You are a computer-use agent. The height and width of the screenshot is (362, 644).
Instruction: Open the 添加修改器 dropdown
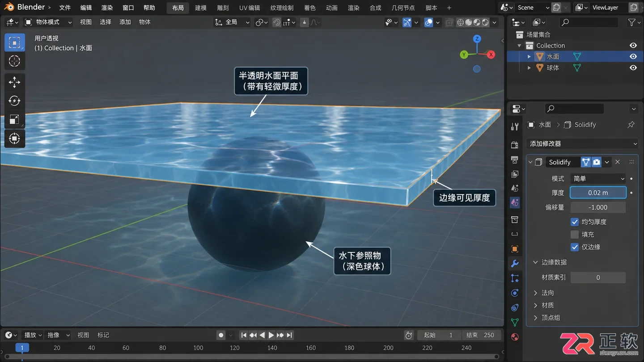pyautogui.click(x=583, y=143)
